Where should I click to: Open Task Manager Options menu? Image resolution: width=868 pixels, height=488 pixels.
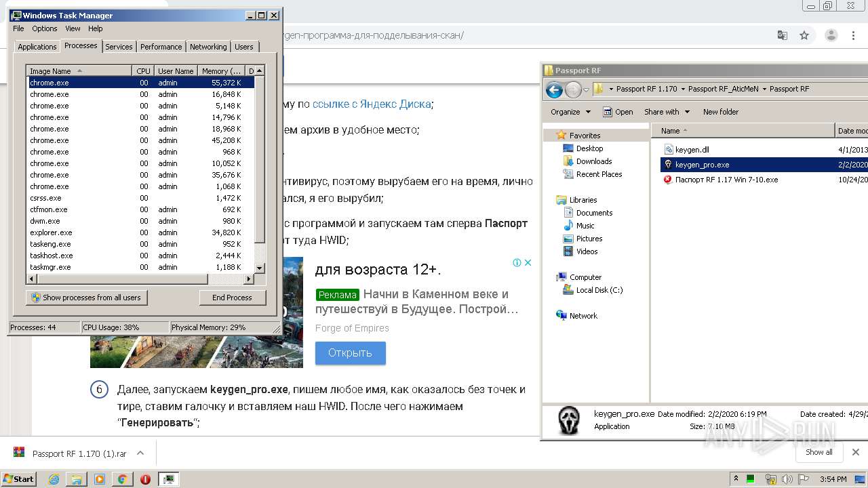point(45,28)
